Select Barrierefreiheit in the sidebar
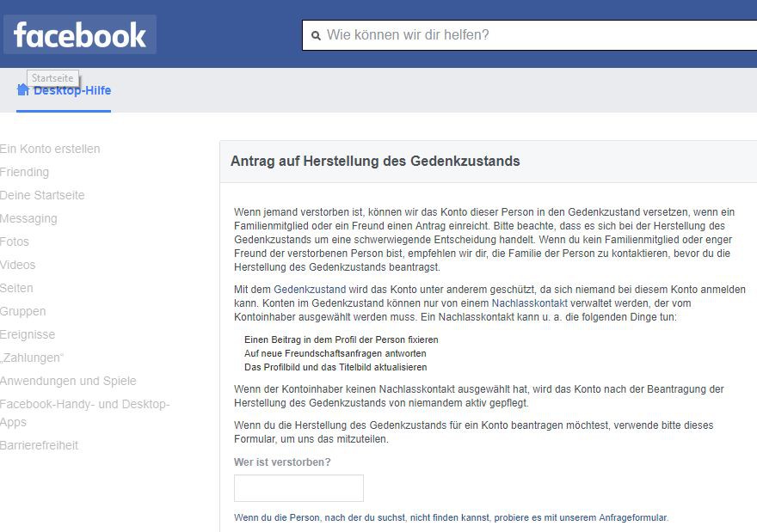This screenshot has width=757, height=532. [x=39, y=445]
